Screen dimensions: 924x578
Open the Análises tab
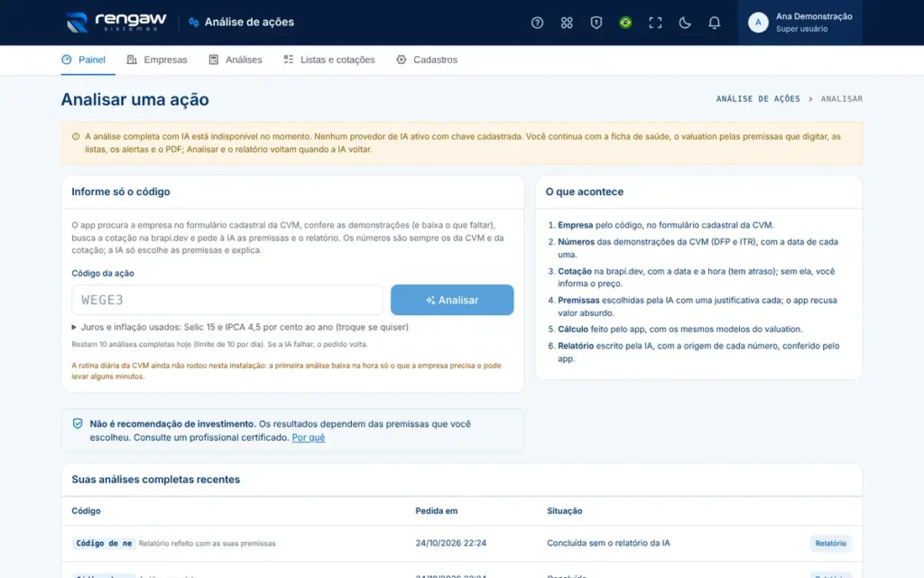pos(236,60)
